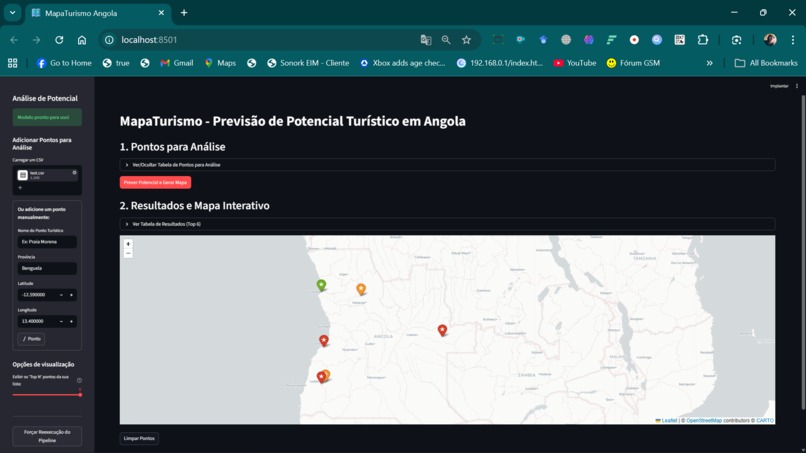View site information for localhost
806x453 pixels.
(109, 40)
